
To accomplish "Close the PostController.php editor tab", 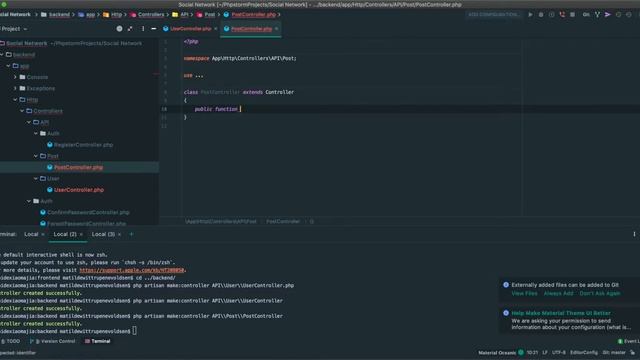I will tap(277, 29).
